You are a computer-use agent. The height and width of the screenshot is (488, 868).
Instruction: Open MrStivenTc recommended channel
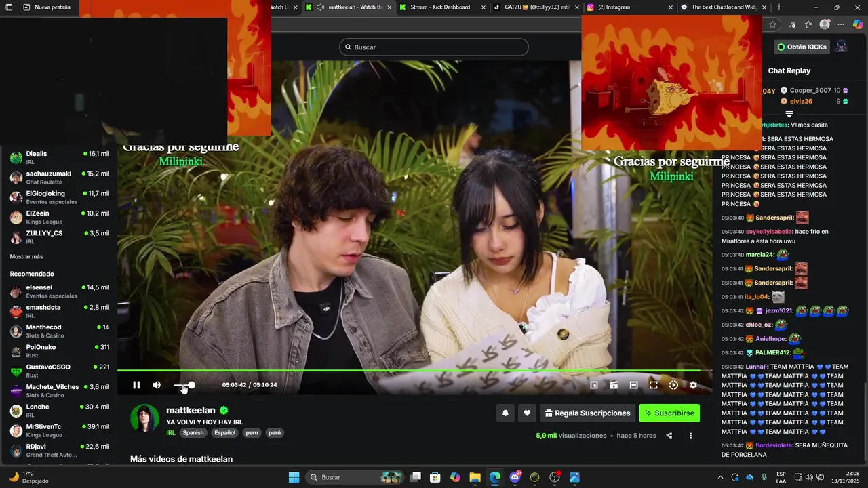point(59,430)
